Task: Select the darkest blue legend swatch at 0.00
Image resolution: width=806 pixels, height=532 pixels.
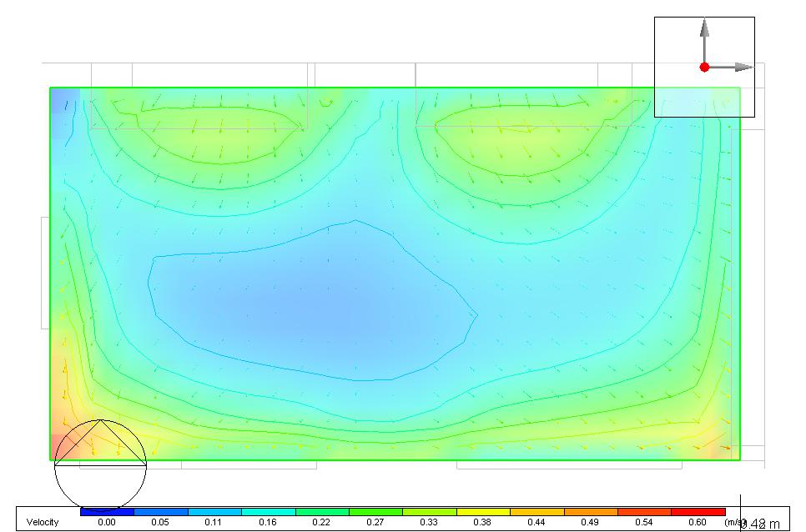Action: [107, 512]
